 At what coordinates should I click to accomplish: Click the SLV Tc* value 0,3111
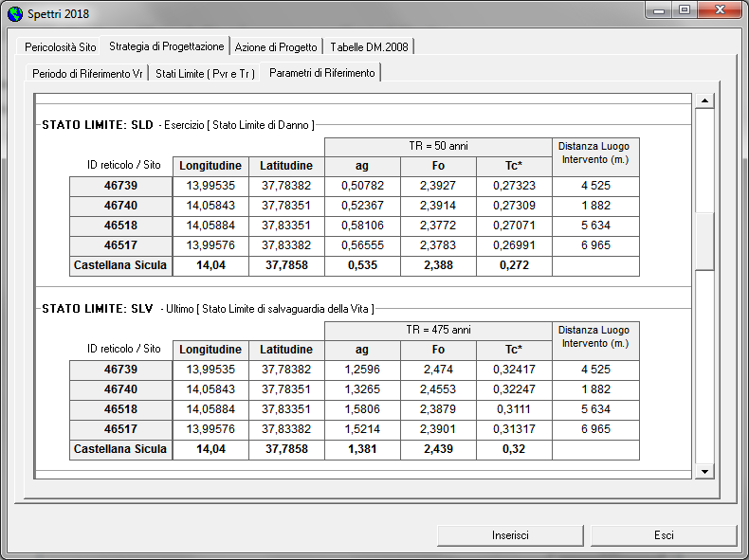pos(514,409)
